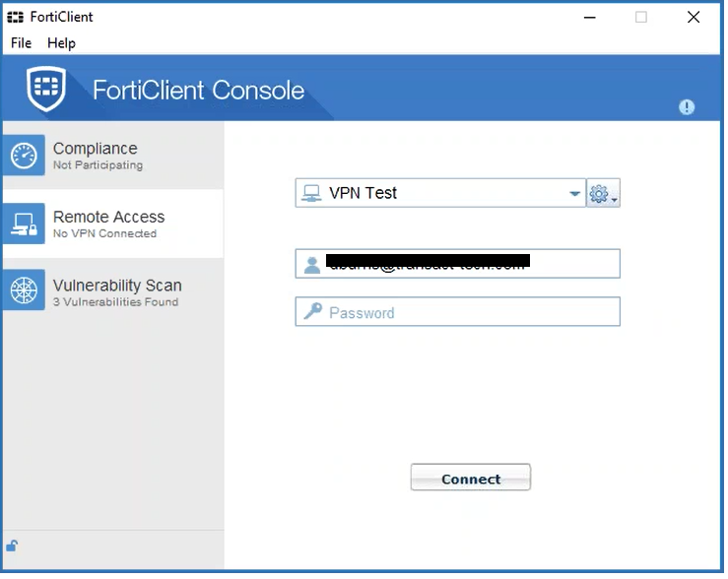Open the Help menu
This screenshot has height=579, width=728.
point(61,43)
